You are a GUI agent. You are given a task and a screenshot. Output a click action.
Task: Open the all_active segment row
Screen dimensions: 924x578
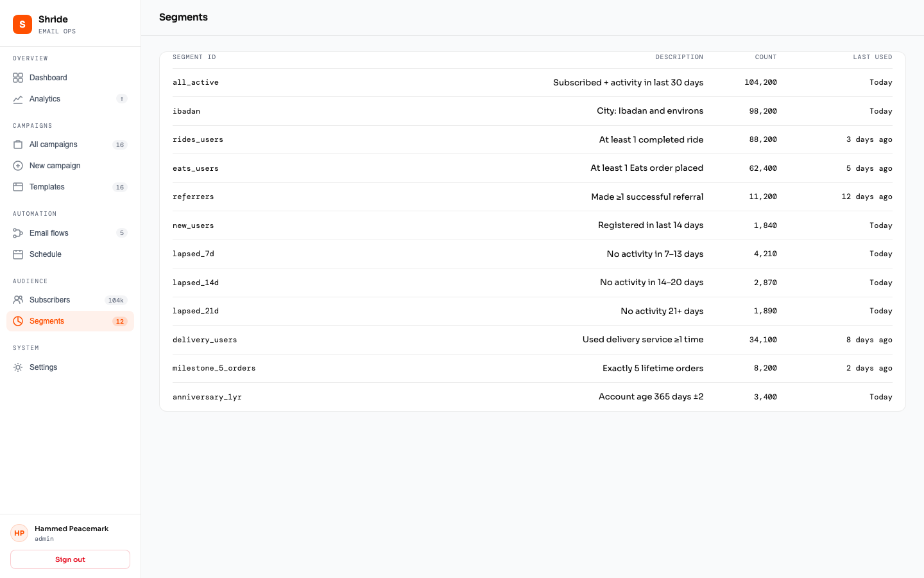pos(196,82)
